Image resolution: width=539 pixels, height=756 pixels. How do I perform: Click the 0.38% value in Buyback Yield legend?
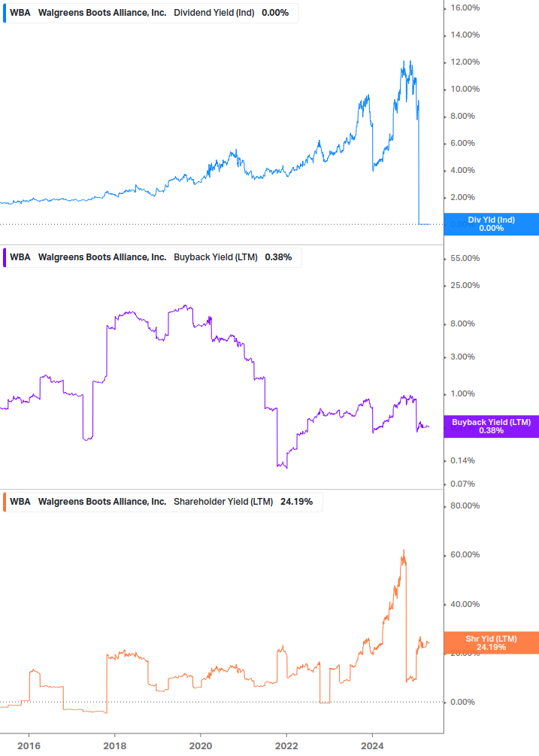coord(278,257)
